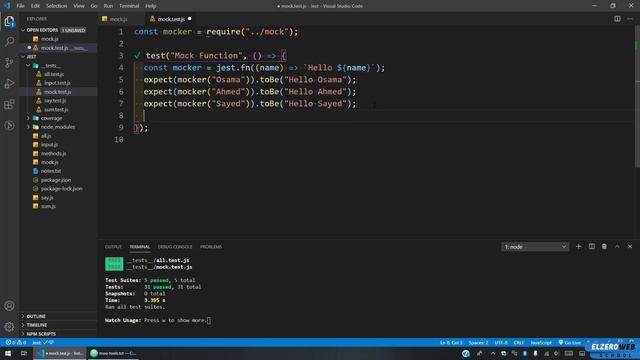The height and width of the screenshot is (360, 640).
Task: Open the Help menu
Action: (x=151, y=6)
